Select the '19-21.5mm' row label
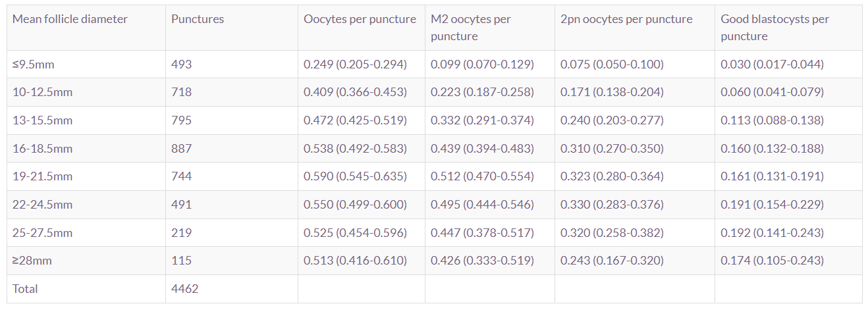The width and height of the screenshot is (868, 310). [42, 176]
